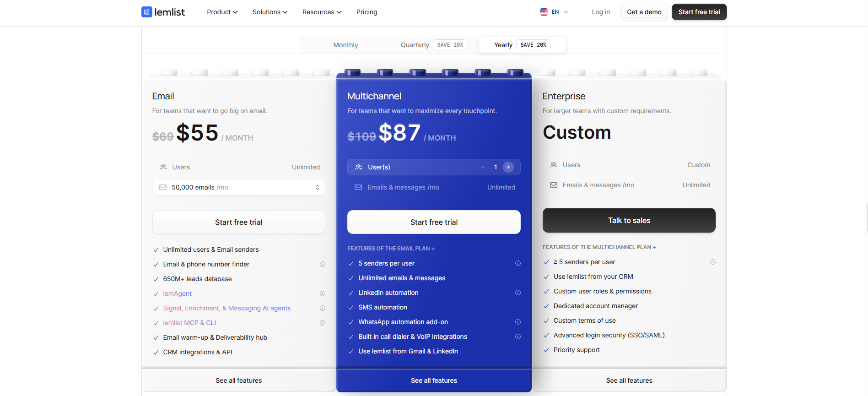Click the lemlist logo
The height and width of the screenshot is (396, 868).
pos(163,12)
